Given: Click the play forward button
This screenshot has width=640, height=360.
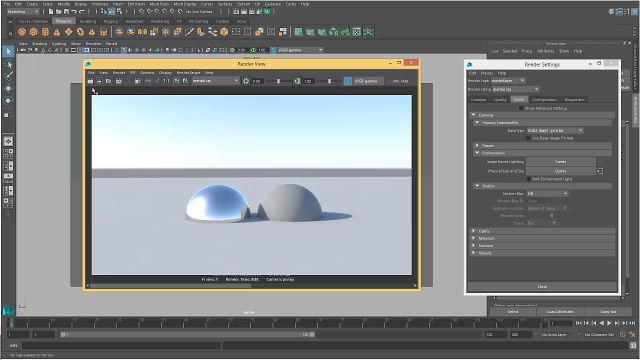Looking at the screenshot, I should pyautogui.click(x=609, y=323).
